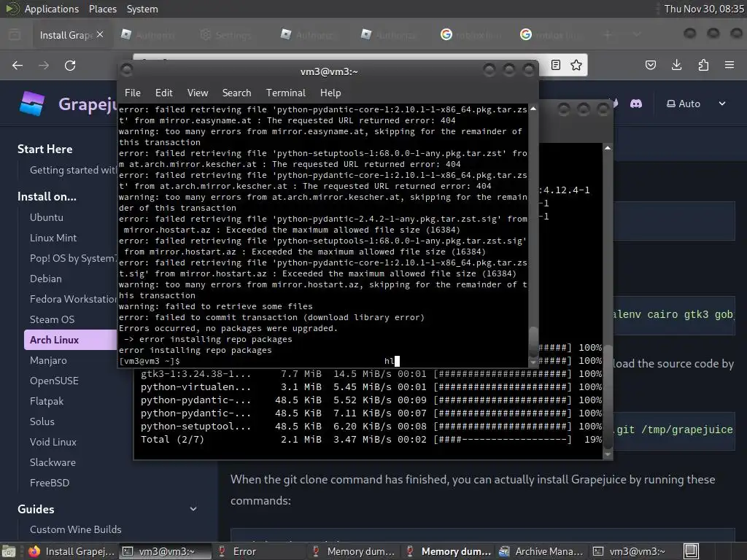Image resolution: width=747 pixels, height=560 pixels.
Task: Open the Custom Wine Builds guide link
Action: tap(75, 529)
